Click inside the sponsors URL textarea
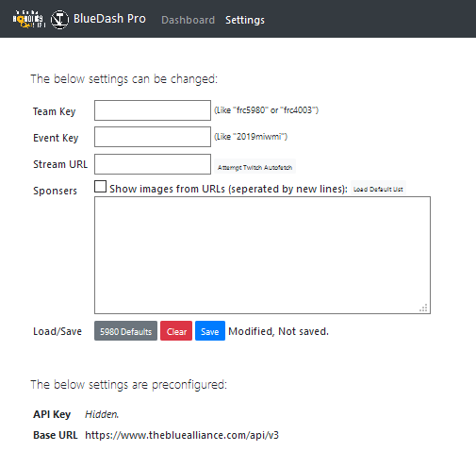 click(x=262, y=255)
